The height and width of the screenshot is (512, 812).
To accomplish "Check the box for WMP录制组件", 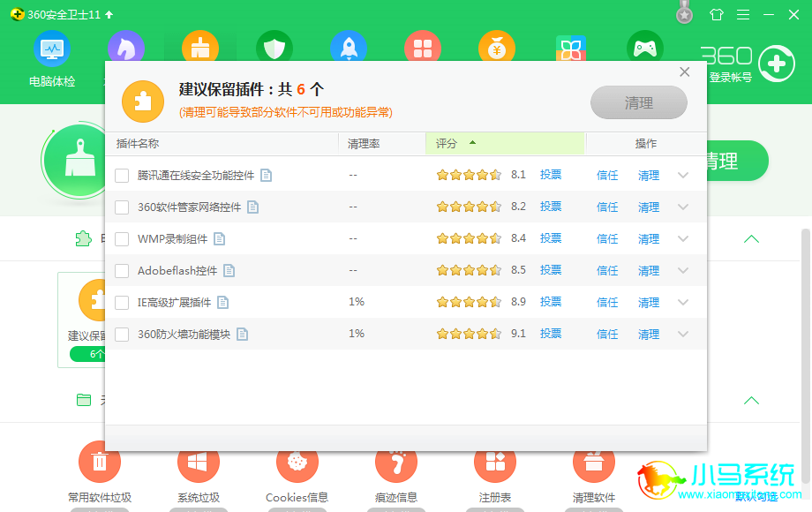I will coord(122,238).
